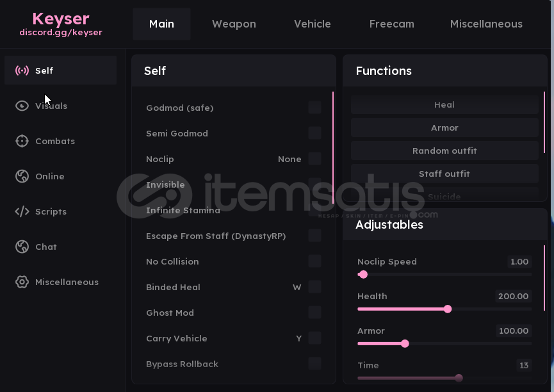Click the Noclip Speed value field 1.00

[519, 261]
